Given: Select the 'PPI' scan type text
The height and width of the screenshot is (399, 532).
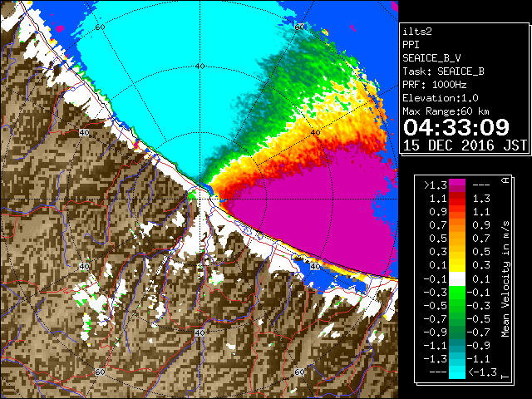Looking at the screenshot, I should click(411, 45).
